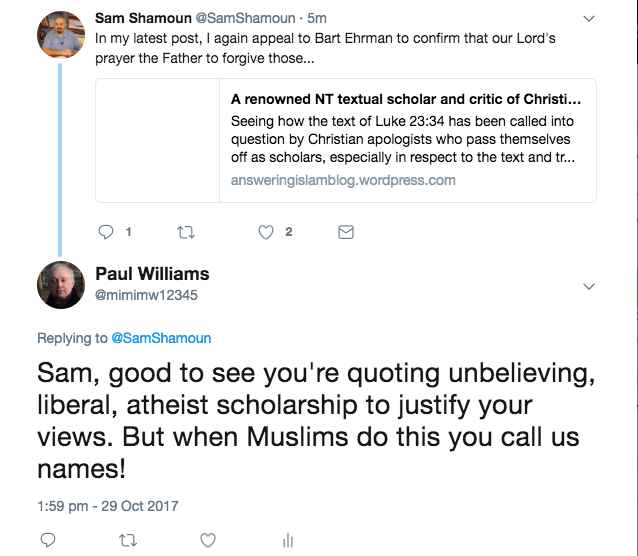Screen dimensions: 638x556
Task: Click the Paul Williams display name
Action: click(152, 274)
